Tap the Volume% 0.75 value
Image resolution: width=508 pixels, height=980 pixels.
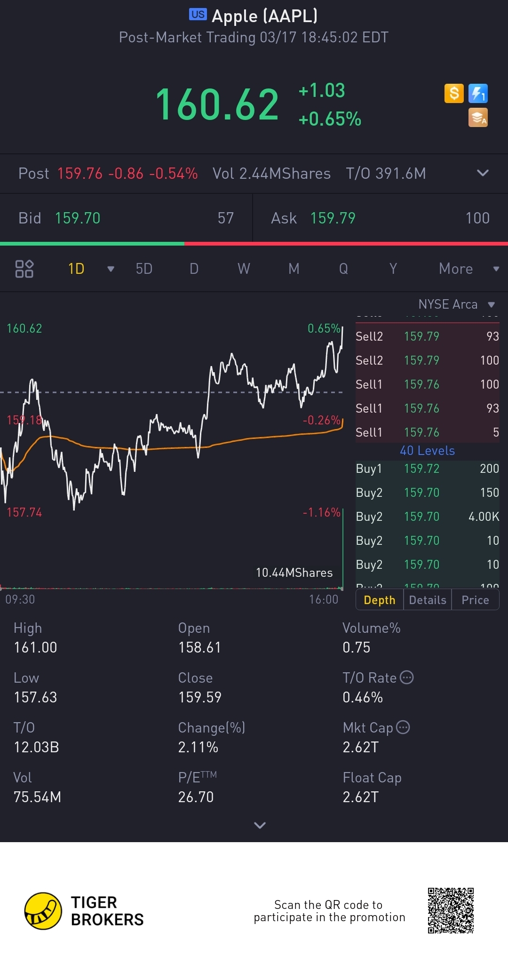tap(356, 647)
